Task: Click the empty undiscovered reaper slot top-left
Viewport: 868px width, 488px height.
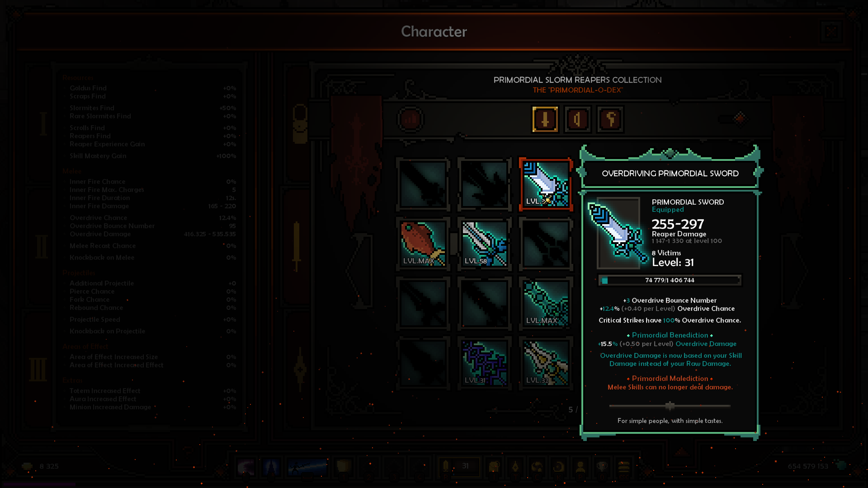Action: click(423, 184)
